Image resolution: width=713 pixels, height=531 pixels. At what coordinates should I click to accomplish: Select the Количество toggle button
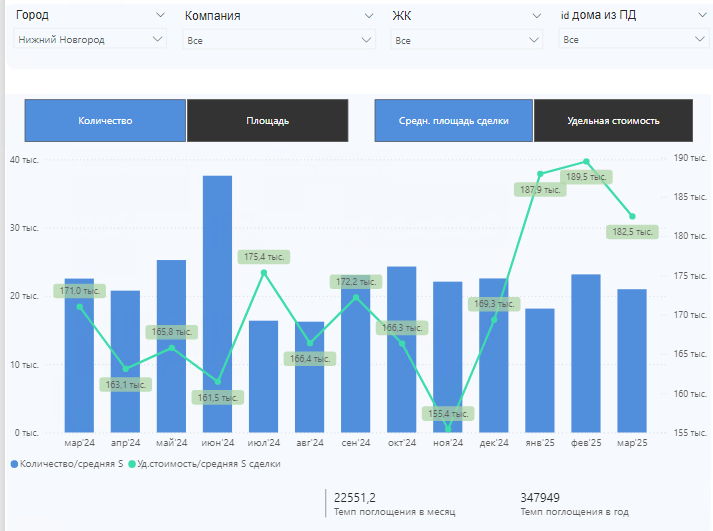(x=105, y=120)
